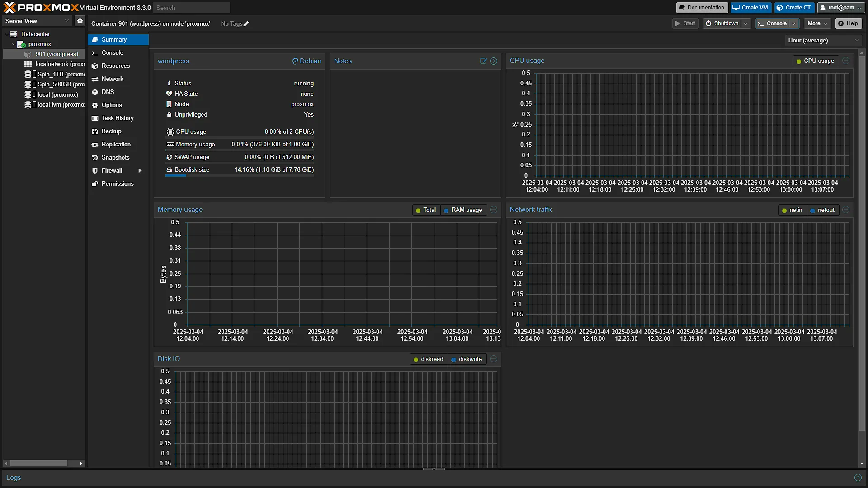Toggle the diskwrite legend series
The height and width of the screenshot is (488, 868).
[467, 359]
